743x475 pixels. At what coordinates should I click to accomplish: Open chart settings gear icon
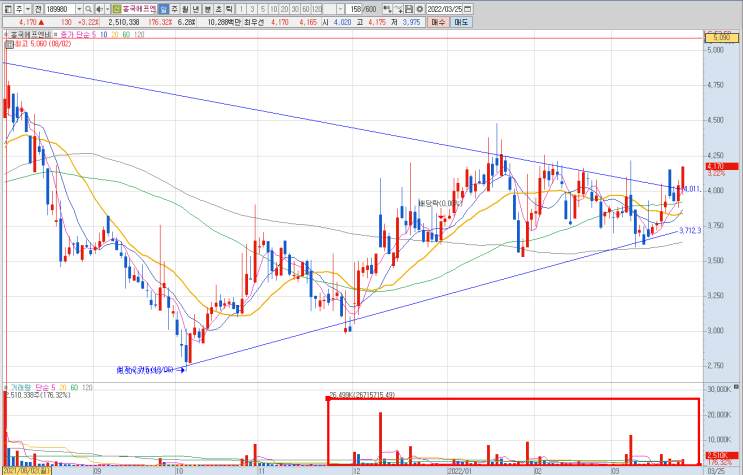420,9
